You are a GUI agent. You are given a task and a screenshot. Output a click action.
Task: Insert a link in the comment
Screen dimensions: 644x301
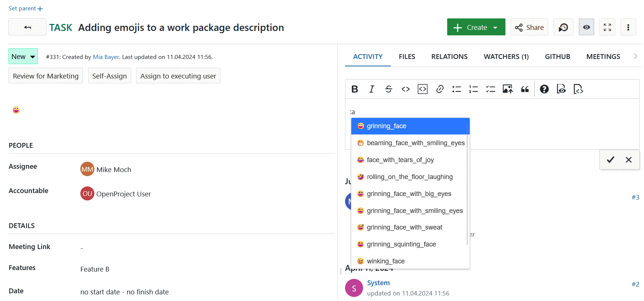click(x=440, y=89)
